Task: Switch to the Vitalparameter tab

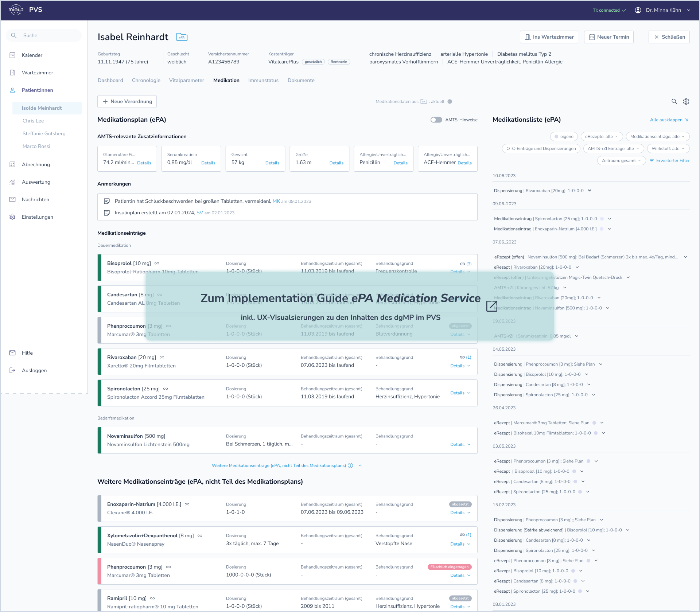Action: coord(186,80)
